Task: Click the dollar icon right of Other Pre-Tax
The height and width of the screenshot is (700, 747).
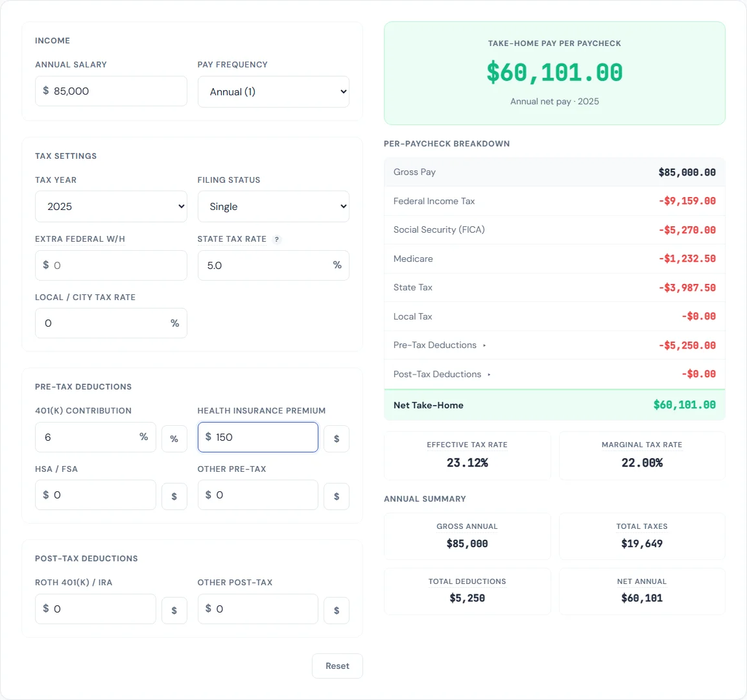Action: point(337,496)
